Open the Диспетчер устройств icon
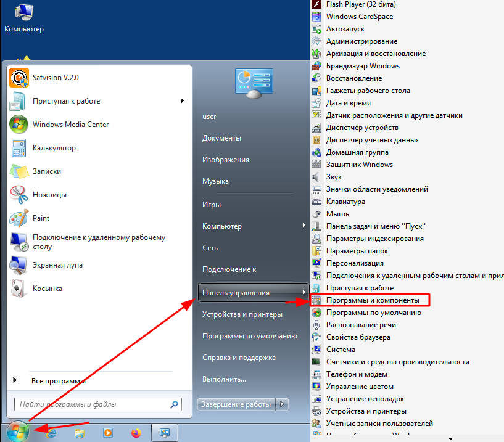 316,128
